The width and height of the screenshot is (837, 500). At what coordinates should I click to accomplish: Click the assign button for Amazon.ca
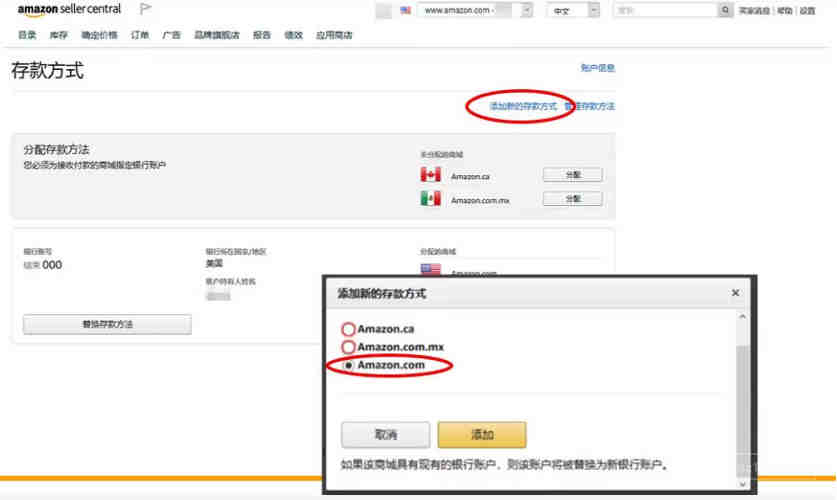click(573, 174)
